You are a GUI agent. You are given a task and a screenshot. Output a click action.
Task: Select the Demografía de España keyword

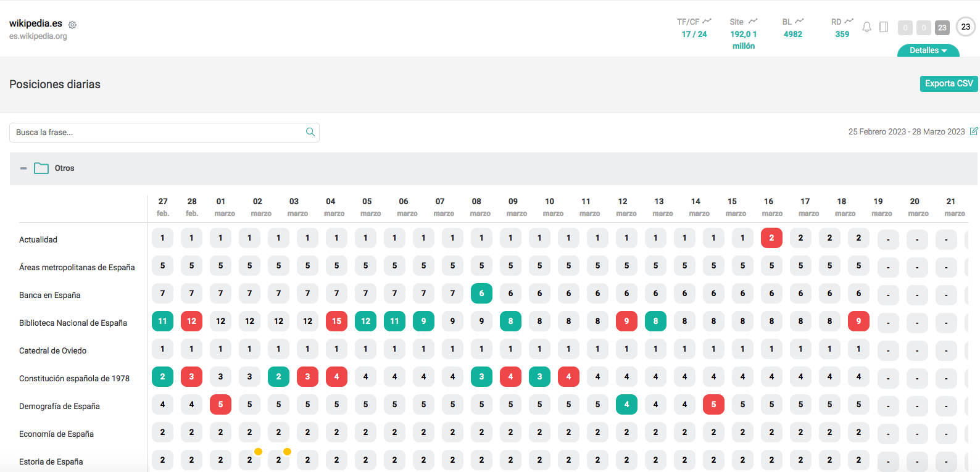[60, 406]
